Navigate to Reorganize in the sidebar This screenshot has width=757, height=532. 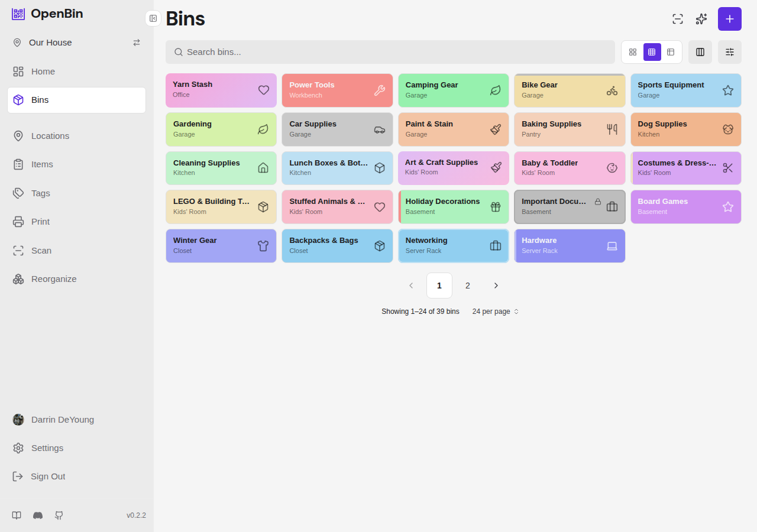point(54,279)
